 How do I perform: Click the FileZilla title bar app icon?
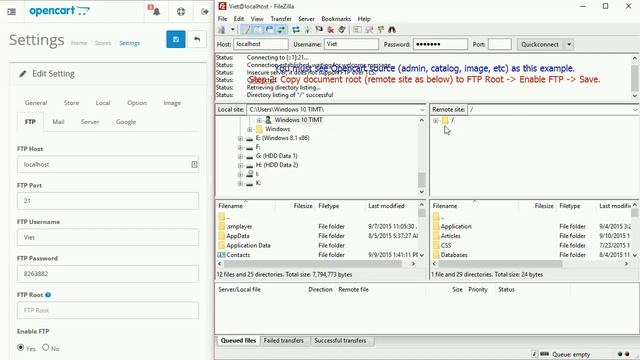pyautogui.click(x=222, y=6)
